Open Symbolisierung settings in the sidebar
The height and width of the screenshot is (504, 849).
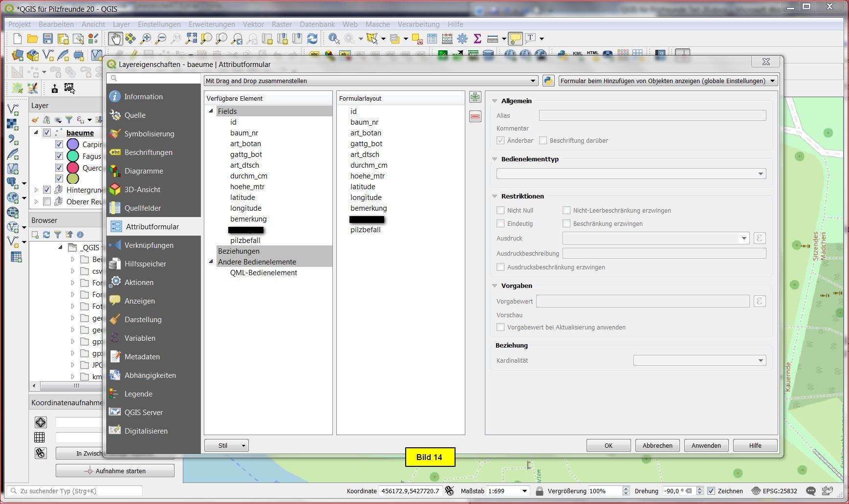tap(149, 134)
